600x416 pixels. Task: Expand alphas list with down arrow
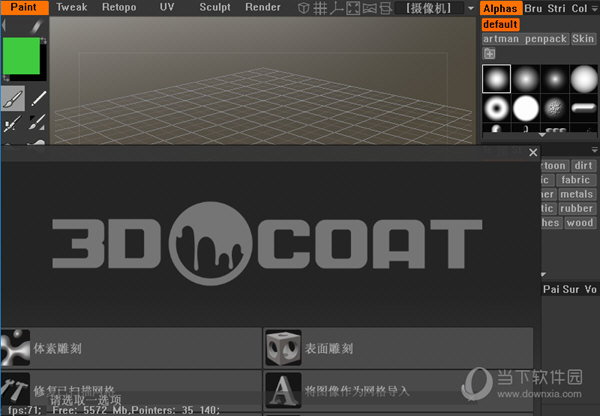542,135
